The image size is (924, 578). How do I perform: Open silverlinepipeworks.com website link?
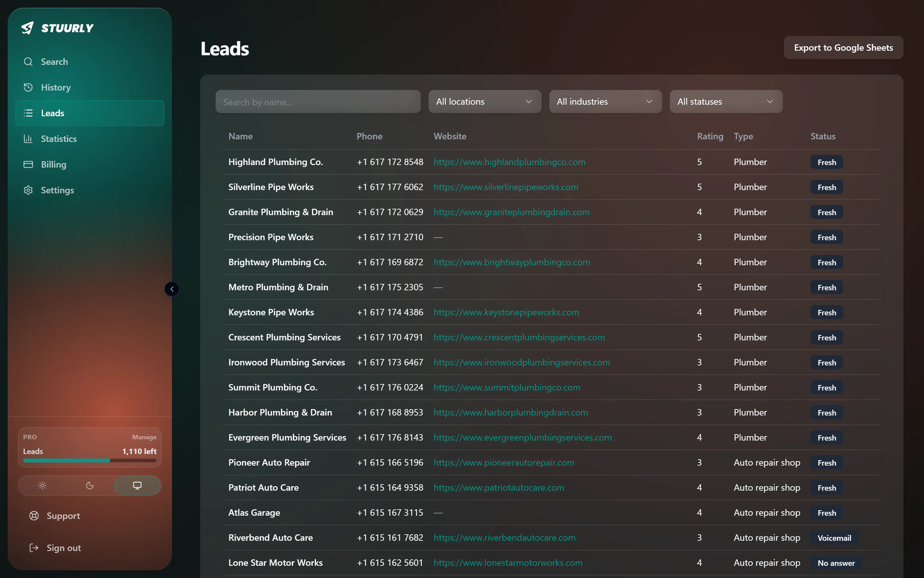coord(506,187)
